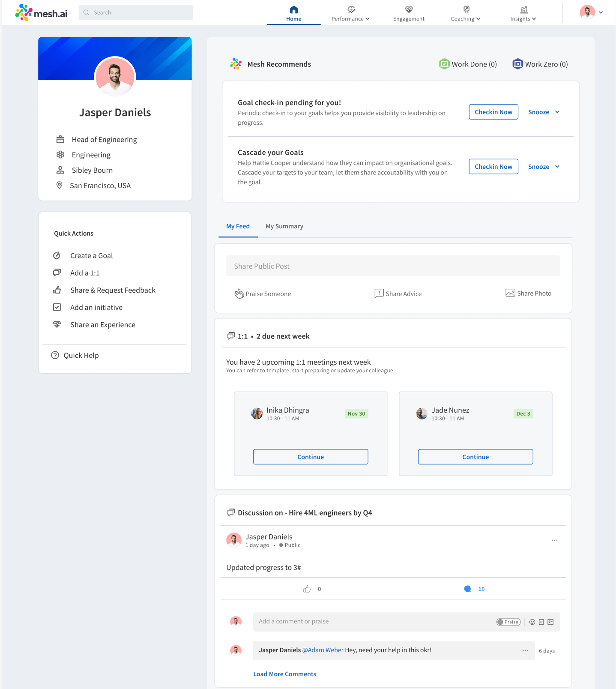Viewport: 616px width, 689px height.
Task: Continue Jade Nunez 1:1 meeting
Action: [475, 457]
